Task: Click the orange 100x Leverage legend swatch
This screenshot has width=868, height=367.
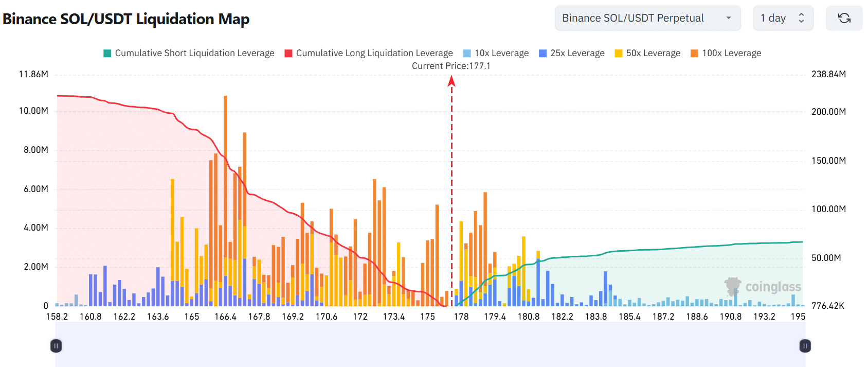Action: [694, 54]
